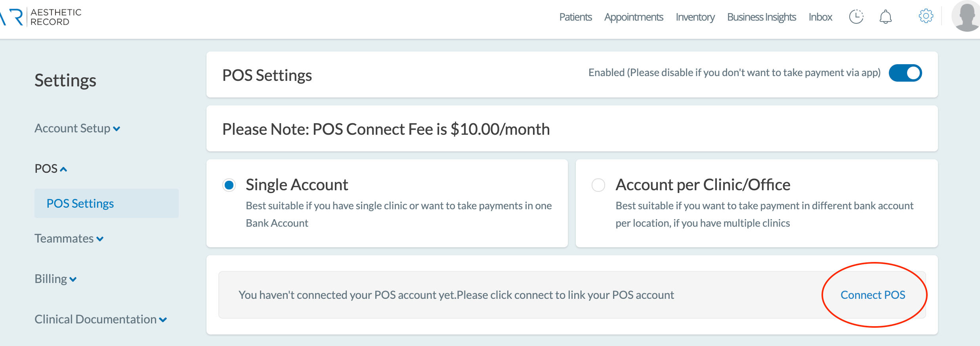Screen dimensions: 980x346
Task: Go to the Patients menu
Action: [x=575, y=17]
